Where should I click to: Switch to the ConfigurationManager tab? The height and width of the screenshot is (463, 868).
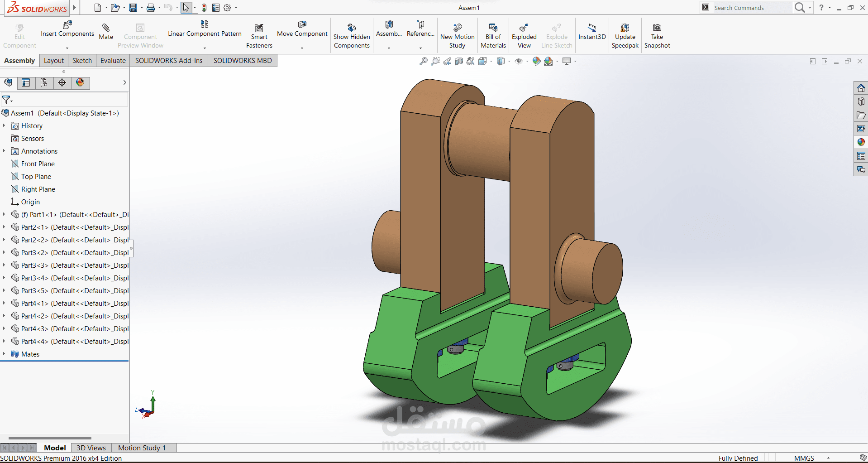[x=44, y=82]
